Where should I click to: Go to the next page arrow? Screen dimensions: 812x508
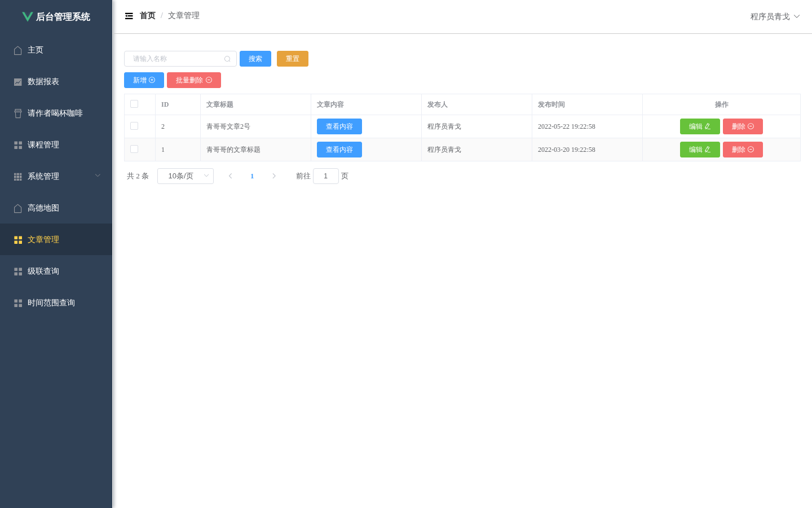point(274,176)
